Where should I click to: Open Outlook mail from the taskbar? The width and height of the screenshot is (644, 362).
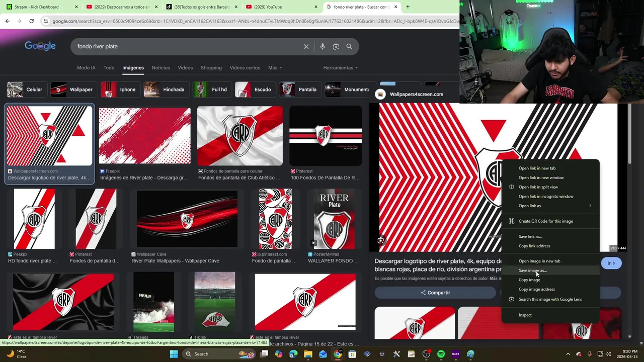323,354
